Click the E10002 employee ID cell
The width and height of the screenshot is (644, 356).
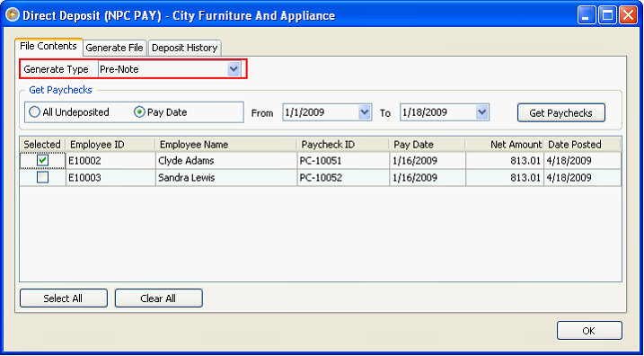tap(110, 161)
